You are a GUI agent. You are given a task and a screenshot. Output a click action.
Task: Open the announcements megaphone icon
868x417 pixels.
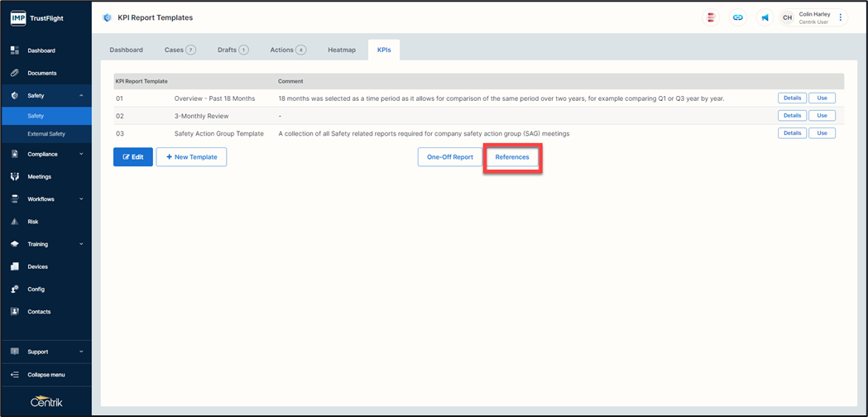coord(765,17)
